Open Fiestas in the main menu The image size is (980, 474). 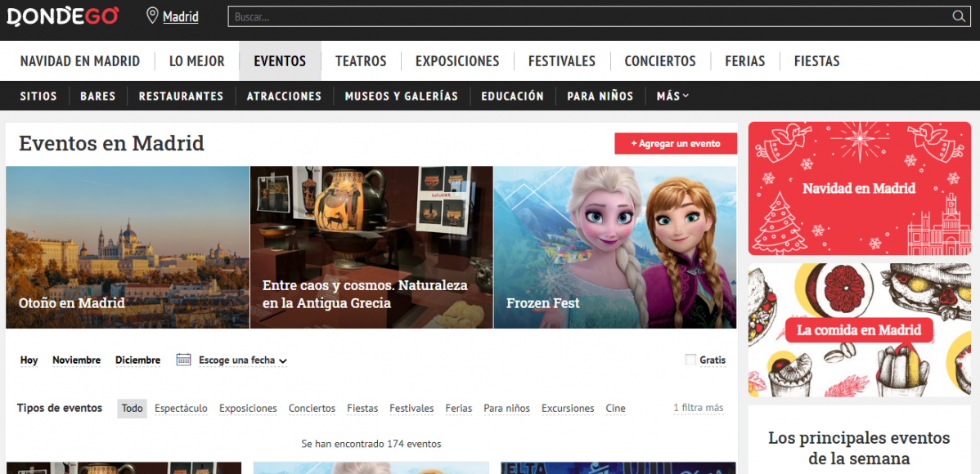817,61
